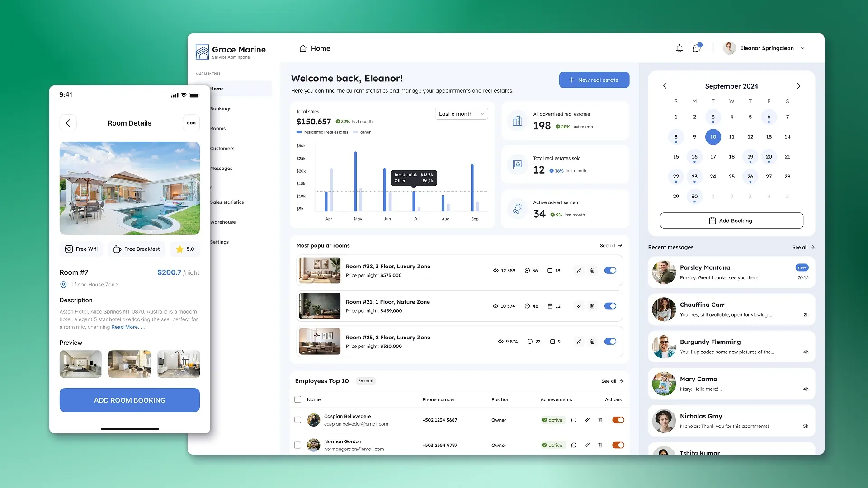Open the chat messages icon in header
Image resolution: width=868 pixels, height=488 pixels.
[697, 48]
